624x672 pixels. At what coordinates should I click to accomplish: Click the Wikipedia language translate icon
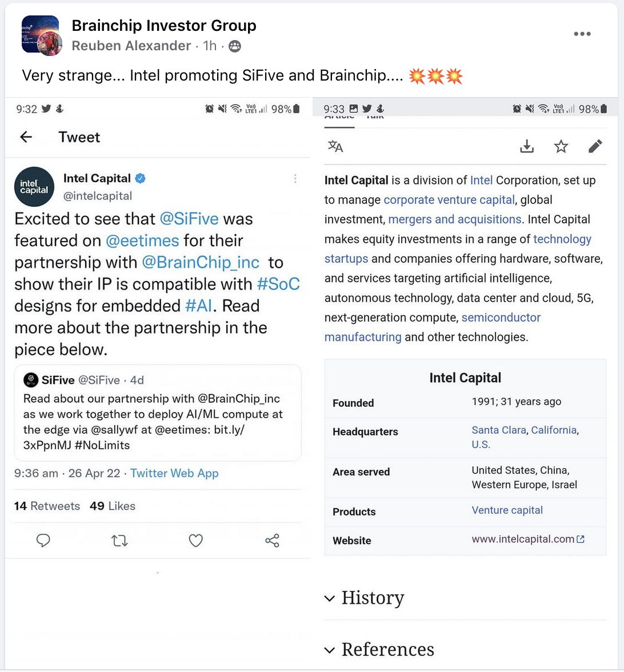[335, 147]
